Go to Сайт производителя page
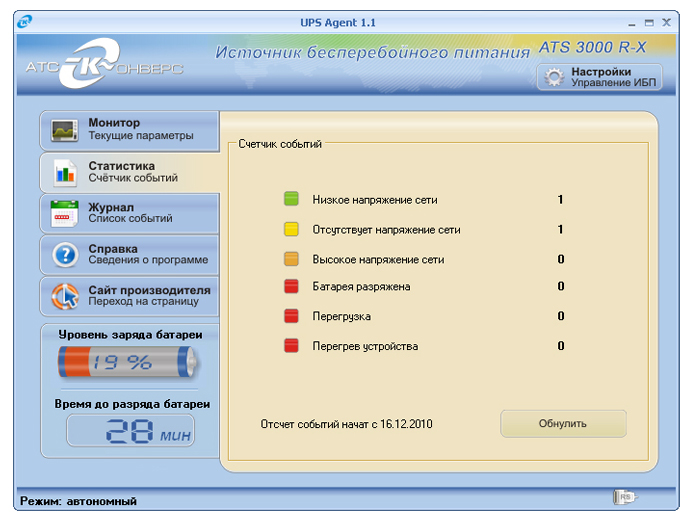 coord(130,297)
